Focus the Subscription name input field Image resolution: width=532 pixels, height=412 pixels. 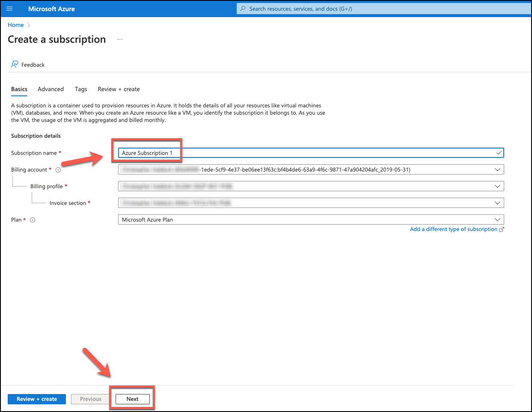click(x=311, y=153)
